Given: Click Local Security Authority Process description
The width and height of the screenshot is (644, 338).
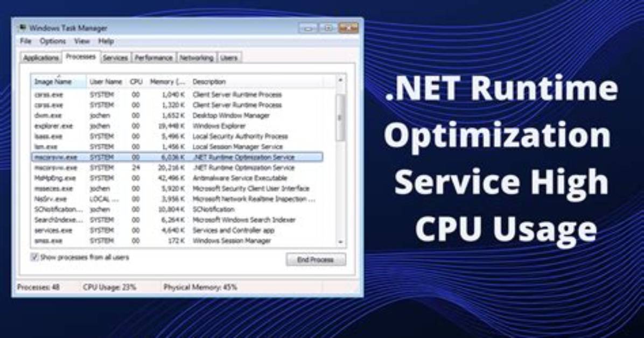Looking at the screenshot, I should 240,136.
